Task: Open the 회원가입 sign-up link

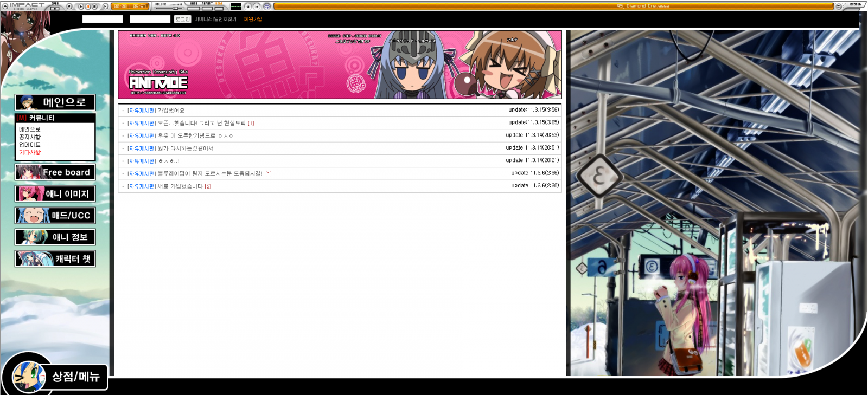Action: [253, 20]
